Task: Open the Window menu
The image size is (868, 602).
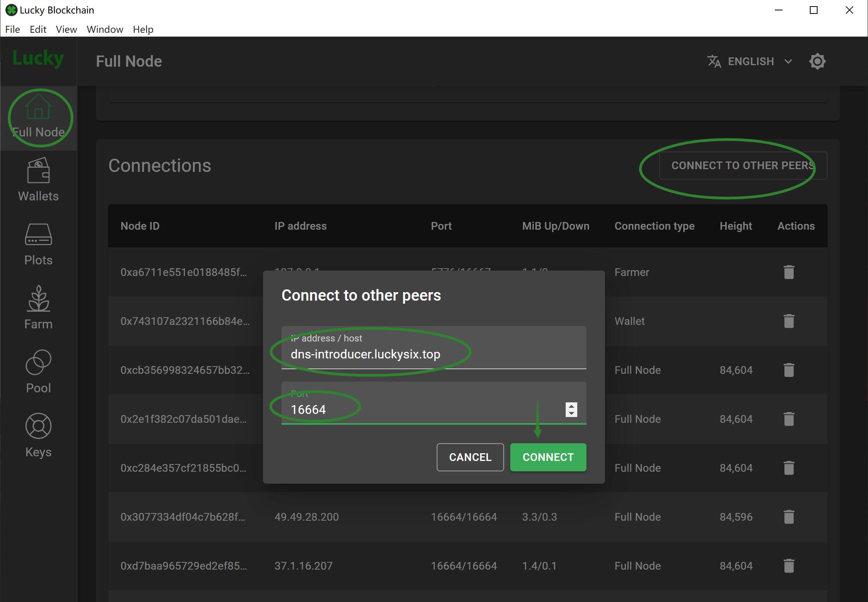Action: tap(105, 29)
